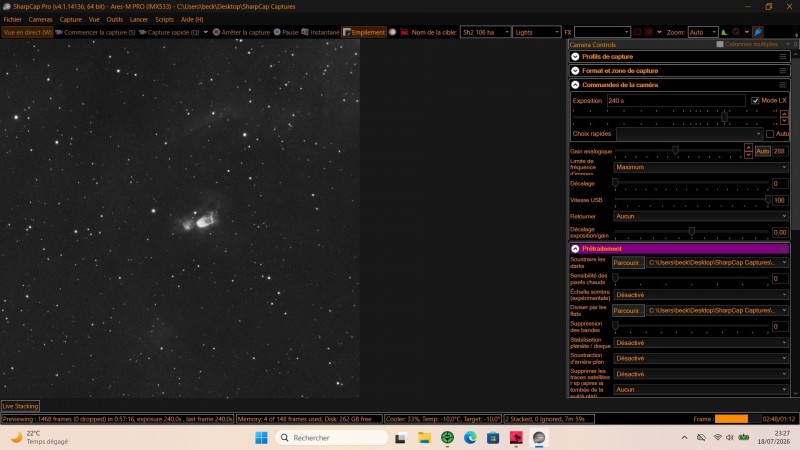Screen dimensions: 800x450
Task: Open the reticule options arrow
Action: point(659,32)
